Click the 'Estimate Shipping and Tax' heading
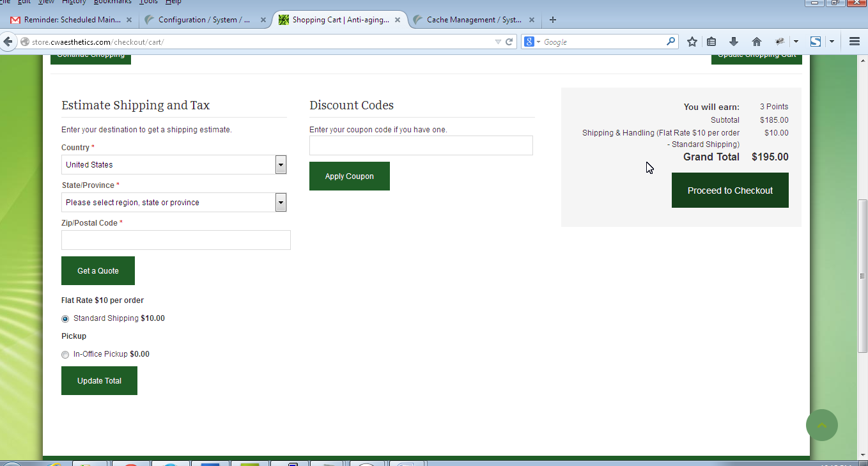 point(136,105)
